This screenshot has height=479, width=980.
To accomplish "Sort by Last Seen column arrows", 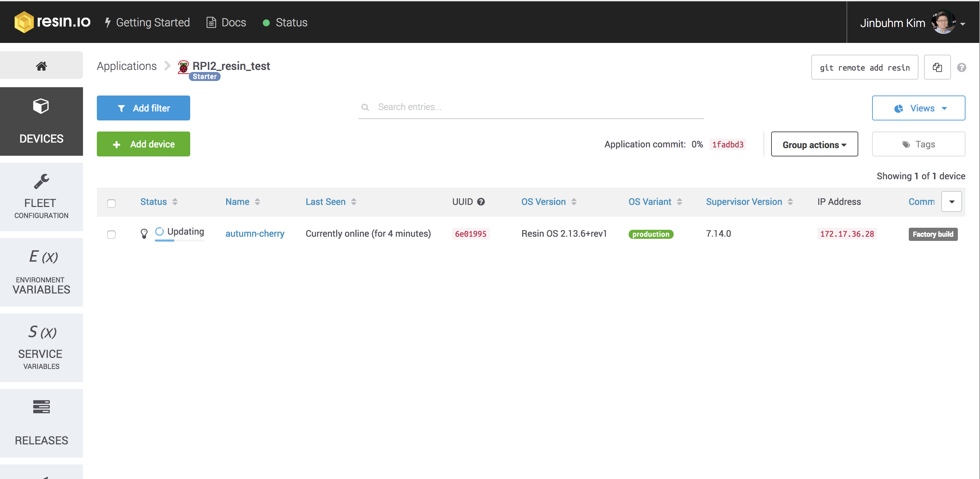I will [x=354, y=202].
